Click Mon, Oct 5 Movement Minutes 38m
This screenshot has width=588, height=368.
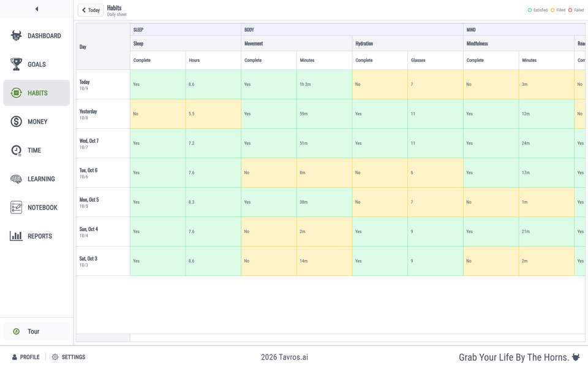[325, 202]
